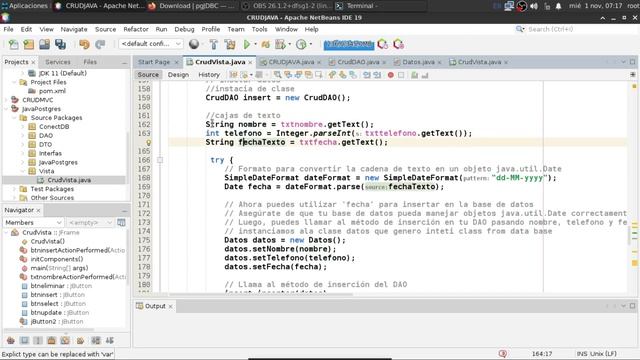This screenshot has height=360, width=640.
Task: Collapse the try block at line 166
Action: coord(160,160)
